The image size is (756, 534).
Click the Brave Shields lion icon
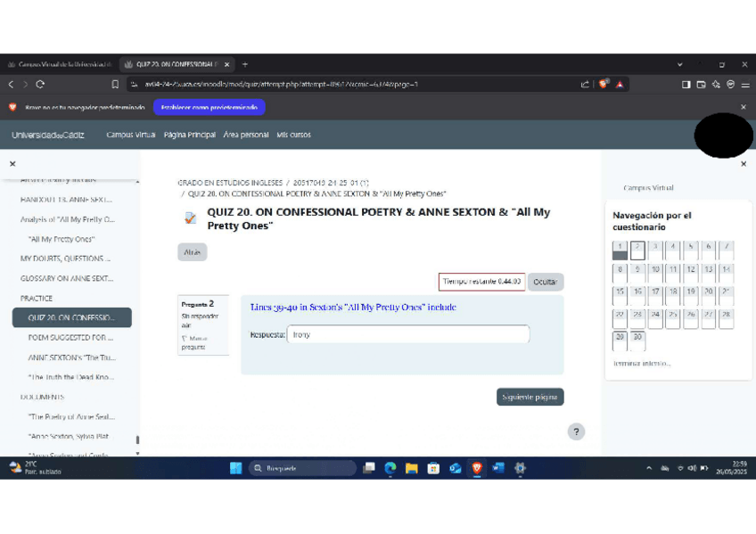(x=604, y=85)
